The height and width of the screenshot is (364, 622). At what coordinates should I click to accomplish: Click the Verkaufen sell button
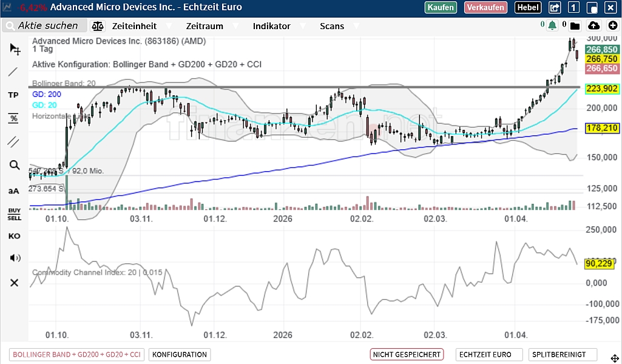coord(485,7)
